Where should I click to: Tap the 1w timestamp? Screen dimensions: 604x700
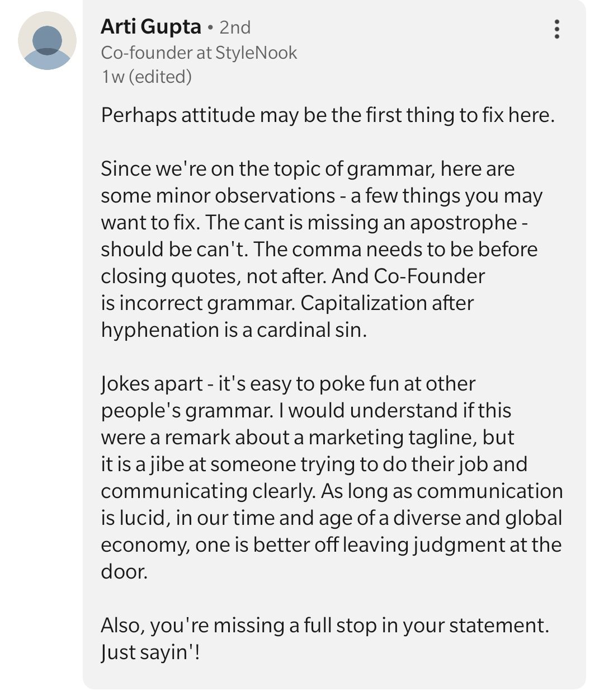(112, 77)
